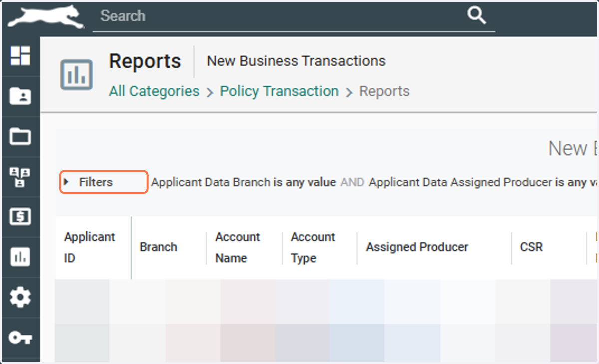Open the dollar billing icon in sidebar
599x364 pixels.
(x=20, y=217)
